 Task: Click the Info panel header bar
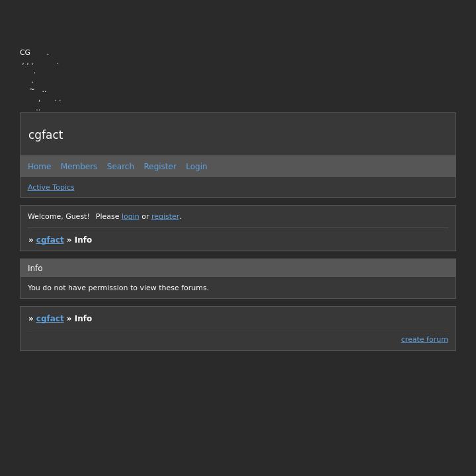point(237,268)
